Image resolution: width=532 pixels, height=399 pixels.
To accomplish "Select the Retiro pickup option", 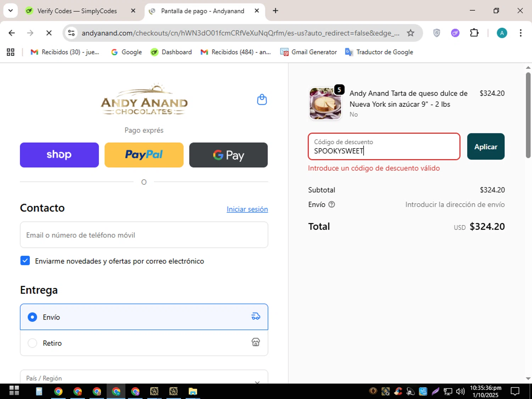I will (x=144, y=343).
